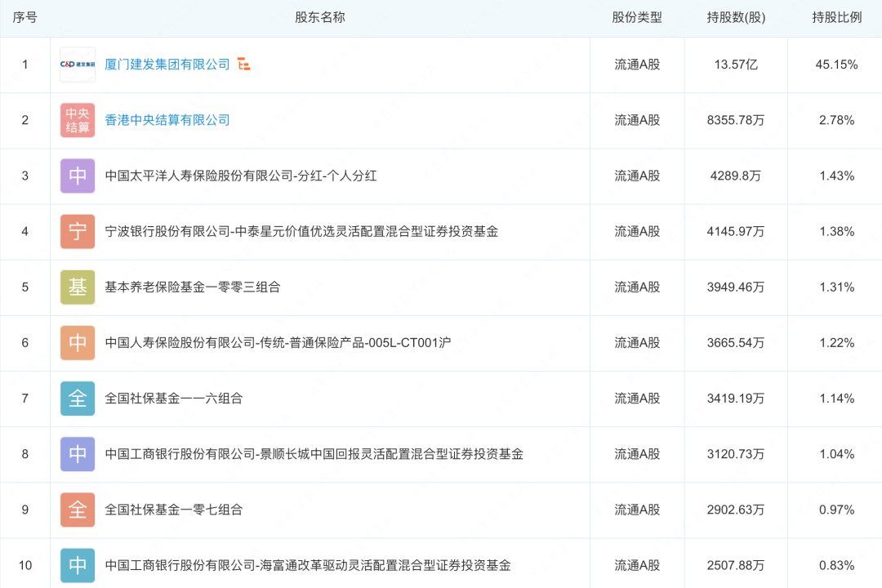The height and width of the screenshot is (588, 882).
Task: Select 全国社保基金一零七组合 shareholder name
Action: pyautogui.click(x=174, y=510)
